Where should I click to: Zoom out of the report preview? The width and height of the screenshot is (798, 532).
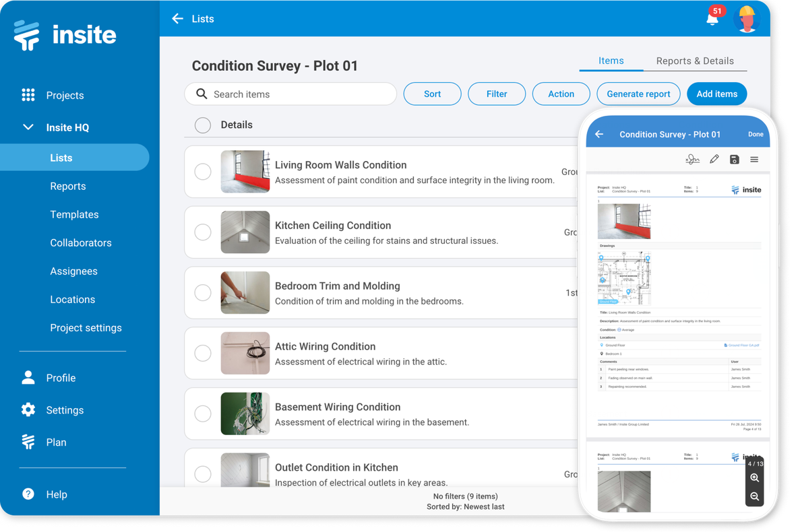(x=754, y=497)
